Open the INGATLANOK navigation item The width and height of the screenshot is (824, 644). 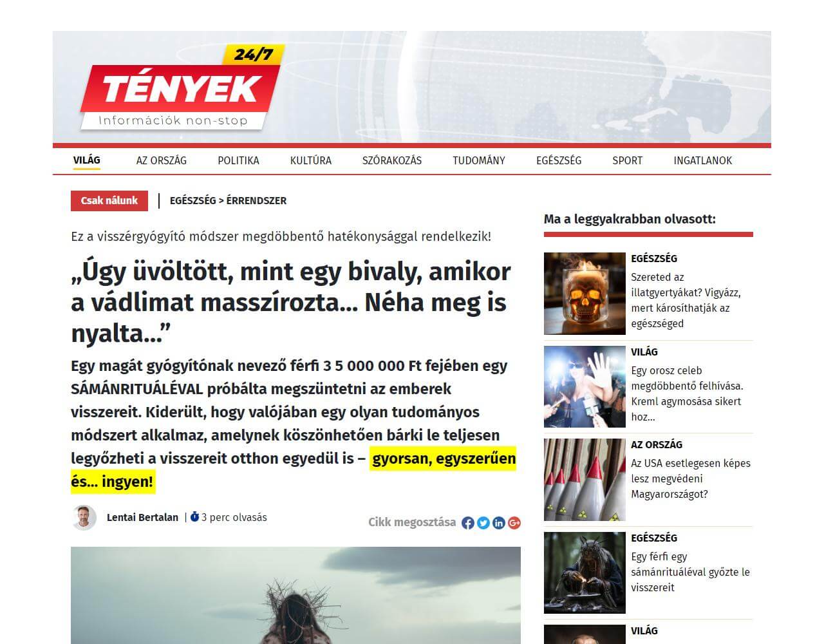703,160
